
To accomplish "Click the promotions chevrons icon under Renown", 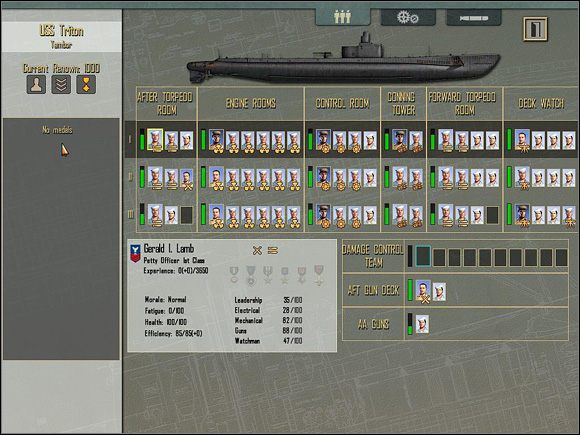I will (61, 84).
